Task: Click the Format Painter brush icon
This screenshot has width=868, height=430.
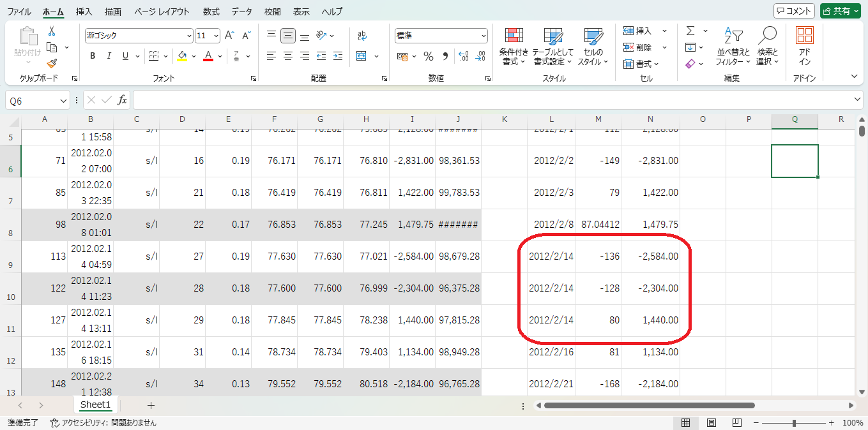Action: click(52, 63)
